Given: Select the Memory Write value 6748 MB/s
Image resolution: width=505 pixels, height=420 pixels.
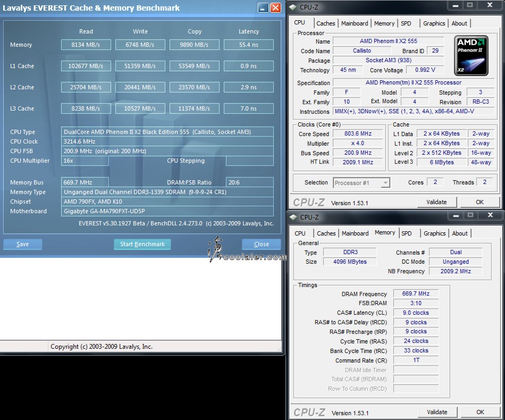Looking at the screenshot, I should click(x=140, y=45).
